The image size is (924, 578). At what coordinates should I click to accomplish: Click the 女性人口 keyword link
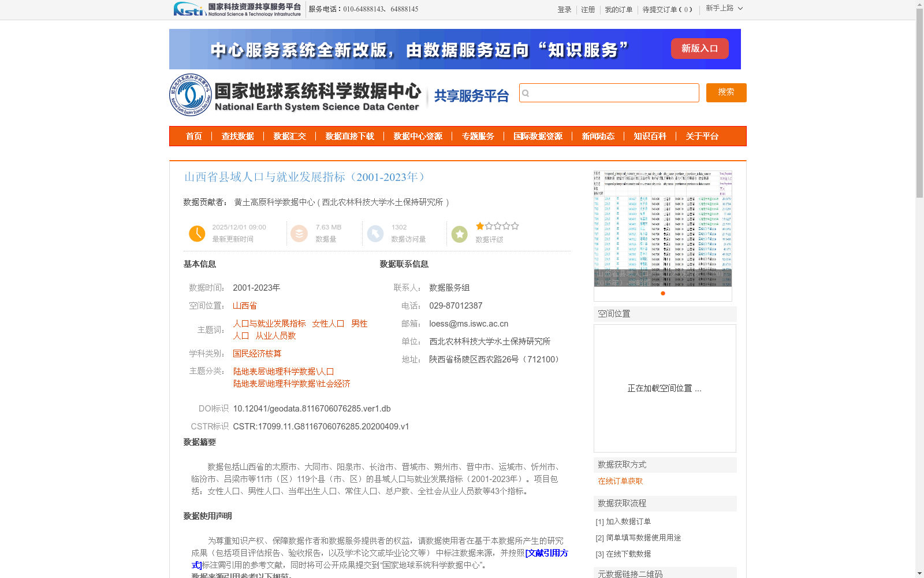pyautogui.click(x=328, y=324)
